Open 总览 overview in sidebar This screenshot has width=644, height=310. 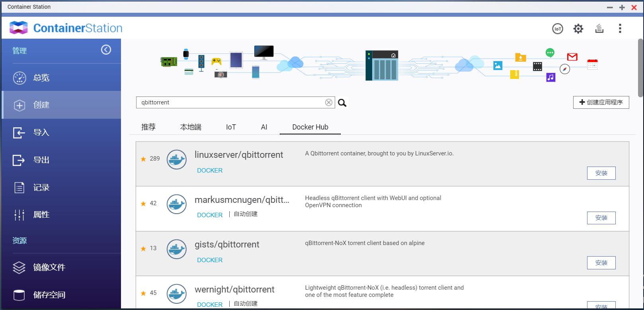[x=41, y=78]
